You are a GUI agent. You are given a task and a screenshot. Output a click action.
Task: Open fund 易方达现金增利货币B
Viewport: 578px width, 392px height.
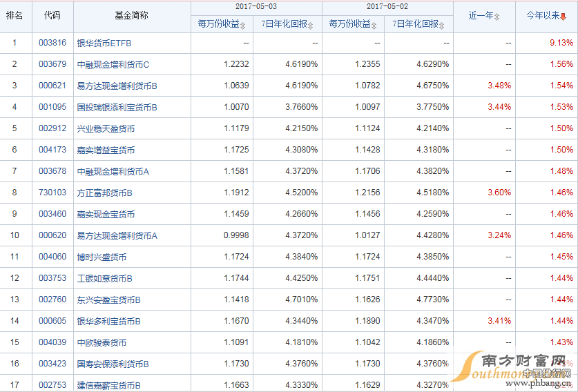[x=117, y=86]
